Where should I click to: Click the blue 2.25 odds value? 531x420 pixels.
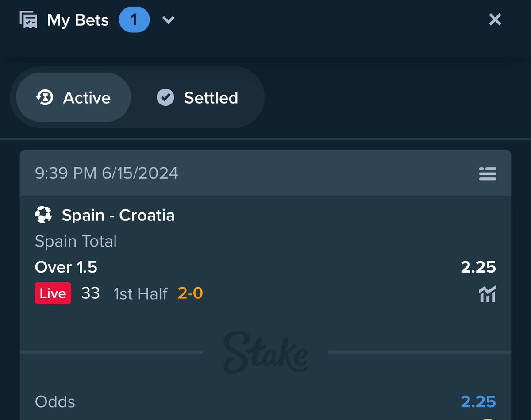[478, 402]
